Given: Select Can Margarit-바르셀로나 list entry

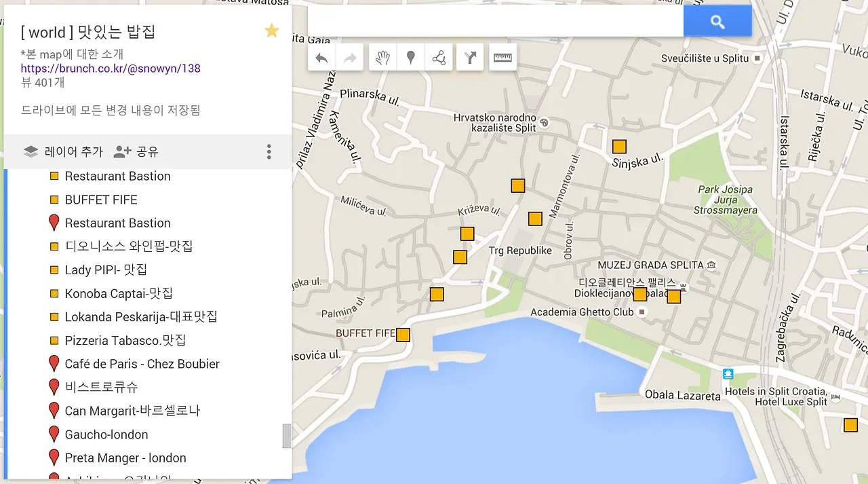Looking at the screenshot, I should point(132,411).
